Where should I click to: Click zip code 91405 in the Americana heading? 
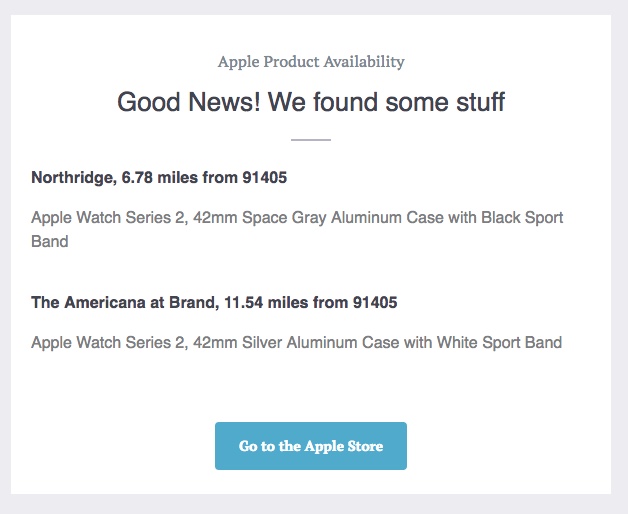point(375,302)
